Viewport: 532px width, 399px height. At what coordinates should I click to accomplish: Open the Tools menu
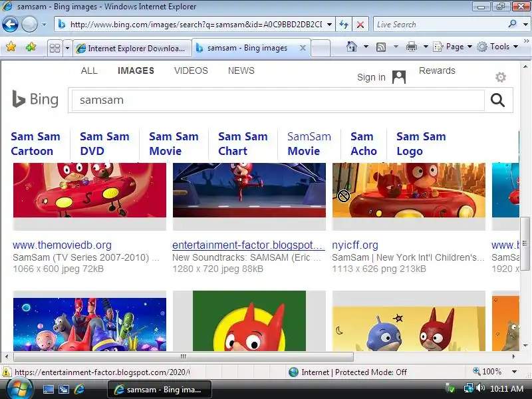click(x=497, y=47)
